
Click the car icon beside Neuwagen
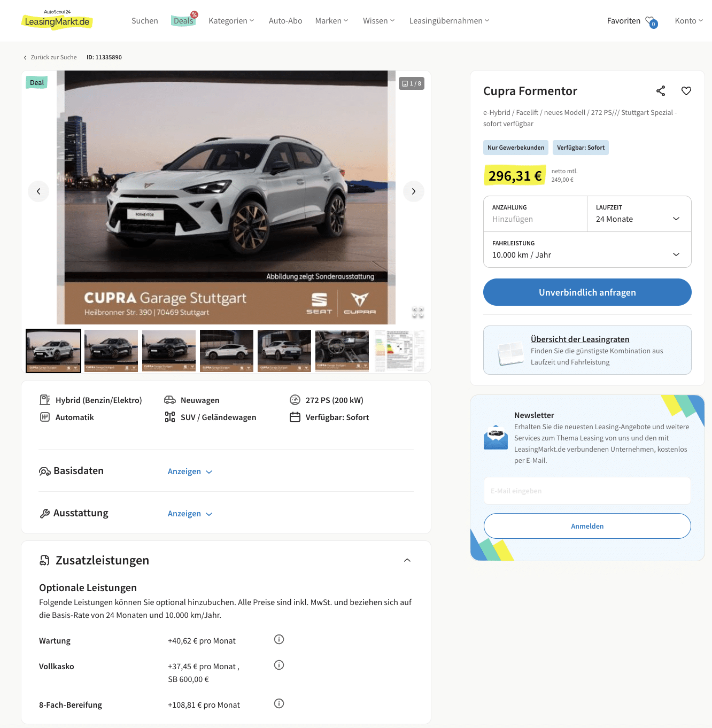tap(170, 400)
